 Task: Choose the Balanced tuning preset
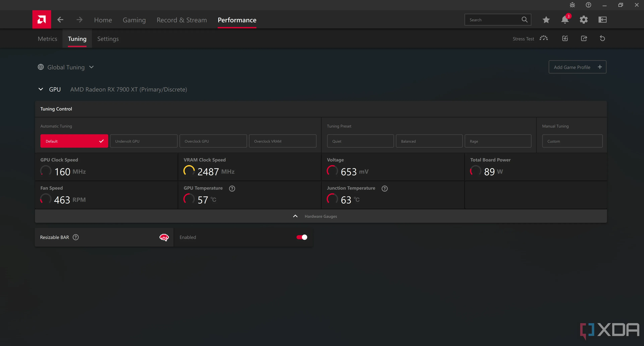click(429, 141)
